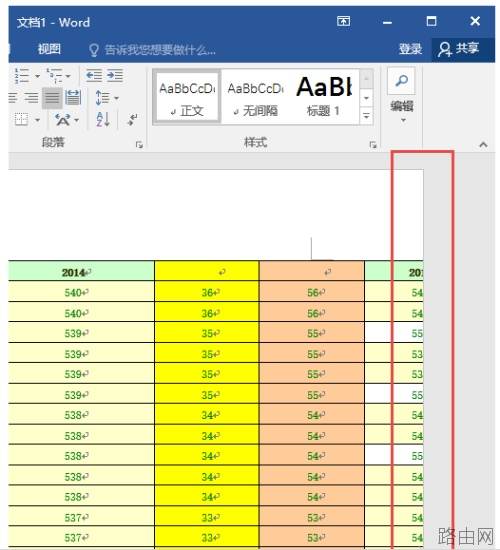Click the sort A-Z icon
This screenshot has height=550, width=500.
(103, 120)
